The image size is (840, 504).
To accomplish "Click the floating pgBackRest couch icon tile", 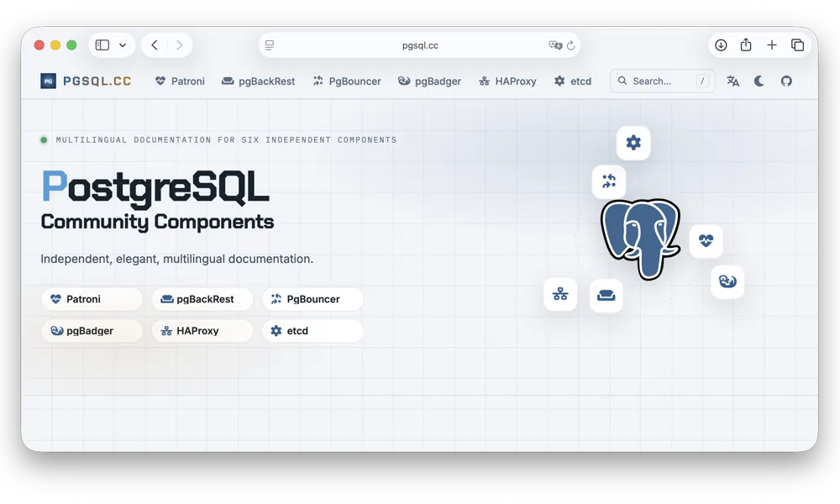I will click(606, 295).
